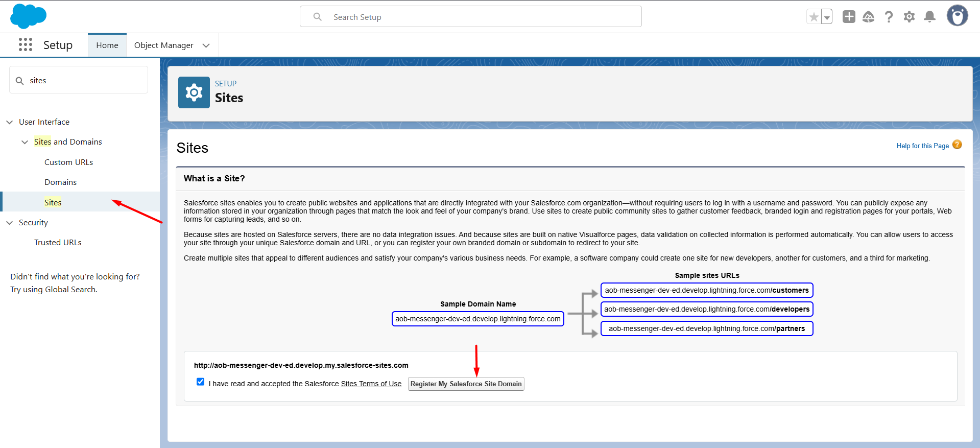Open the Sites Terms of Use link
This screenshot has height=448, width=980.
tap(371, 384)
